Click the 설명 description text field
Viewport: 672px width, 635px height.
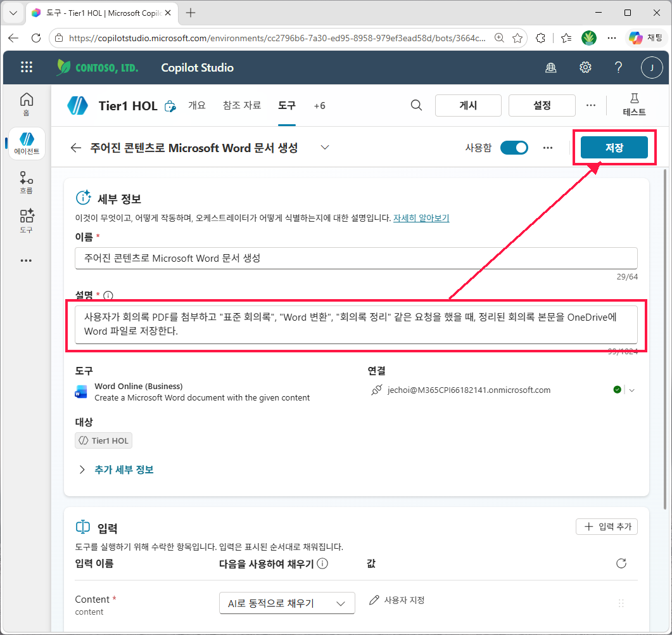coord(356,324)
